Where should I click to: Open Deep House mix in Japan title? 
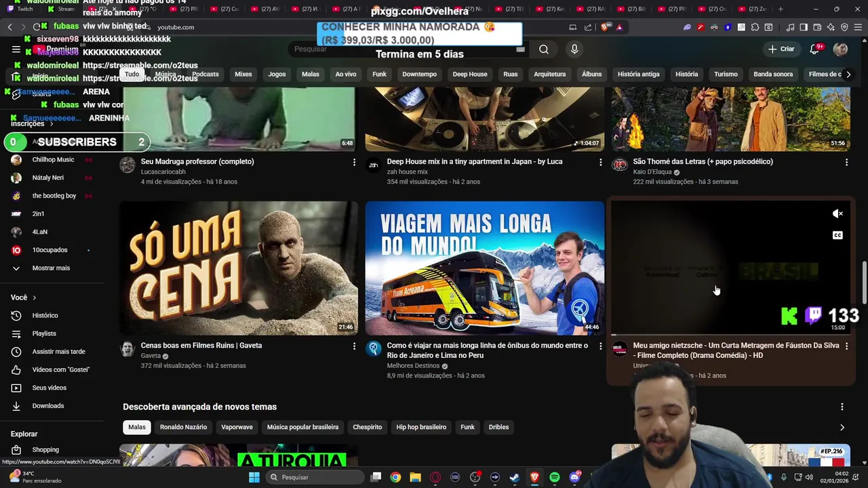pos(475,161)
